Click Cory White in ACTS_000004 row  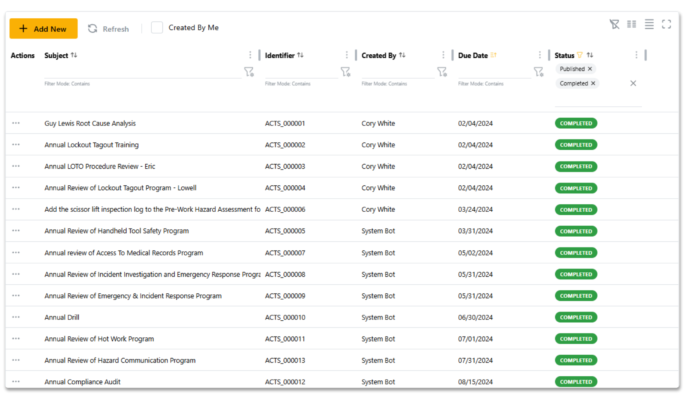coord(378,188)
